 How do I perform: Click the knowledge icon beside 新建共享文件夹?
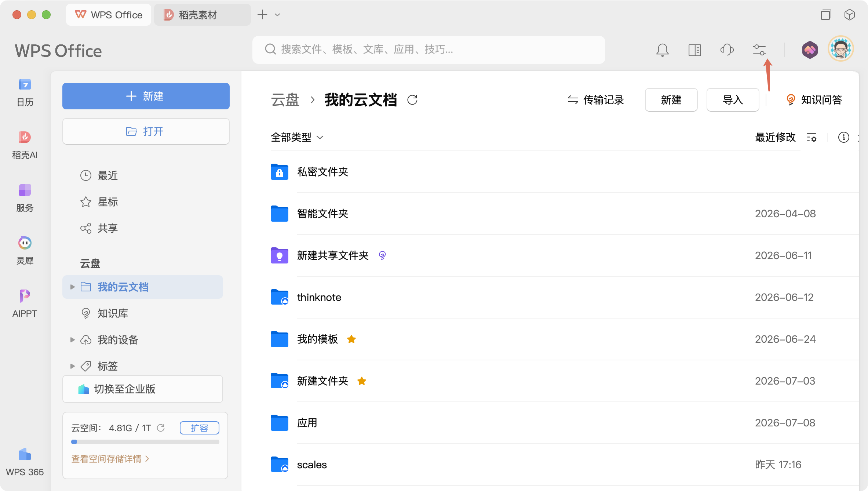click(382, 255)
